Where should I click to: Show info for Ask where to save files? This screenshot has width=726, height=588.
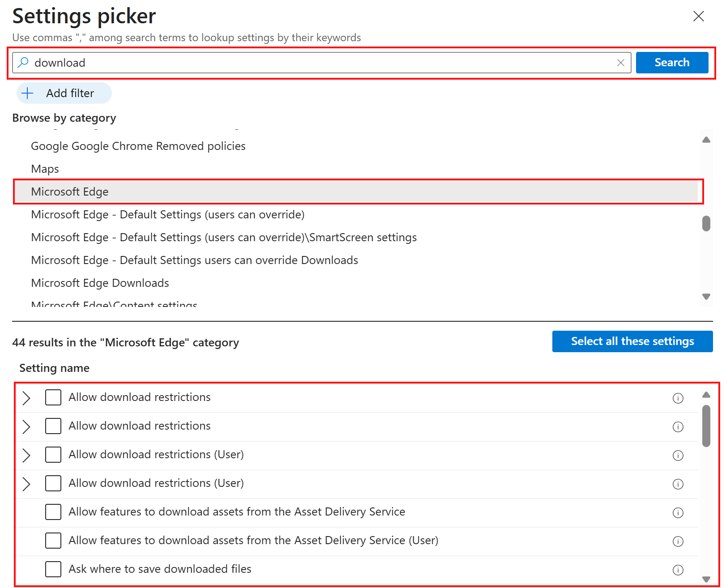point(678,570)
